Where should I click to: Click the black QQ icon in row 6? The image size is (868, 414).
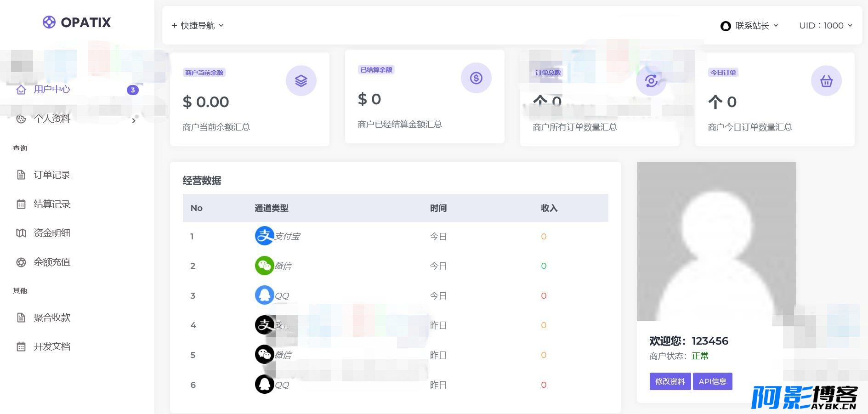(264, 385)
